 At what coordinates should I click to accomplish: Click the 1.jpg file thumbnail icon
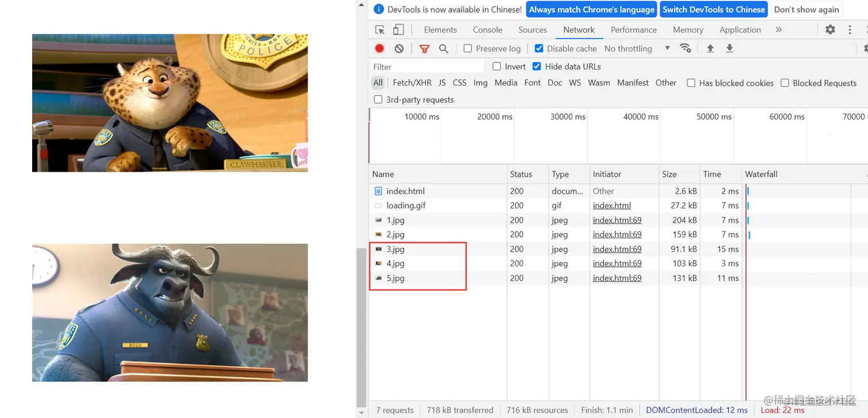pyautogui.click(x=378, y=220)
